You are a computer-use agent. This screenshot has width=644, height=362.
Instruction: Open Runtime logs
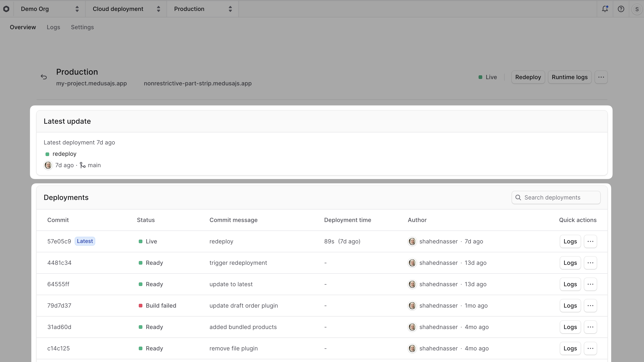(570, 77)
